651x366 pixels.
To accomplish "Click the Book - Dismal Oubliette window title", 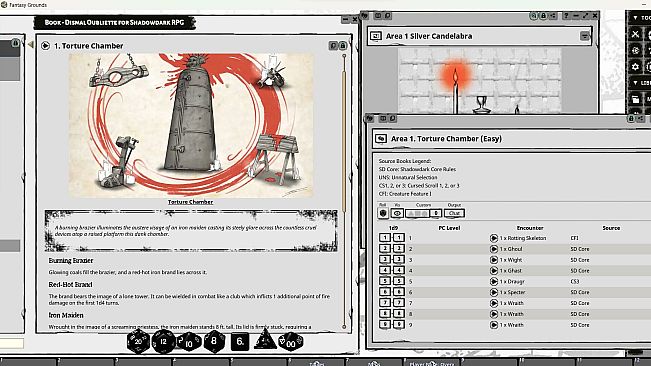I will tap(114, 22).
